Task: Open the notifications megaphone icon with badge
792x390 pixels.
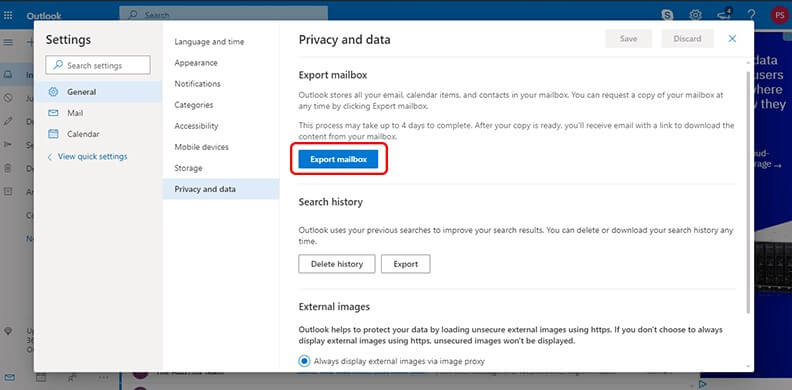Action: coord(724,14)
